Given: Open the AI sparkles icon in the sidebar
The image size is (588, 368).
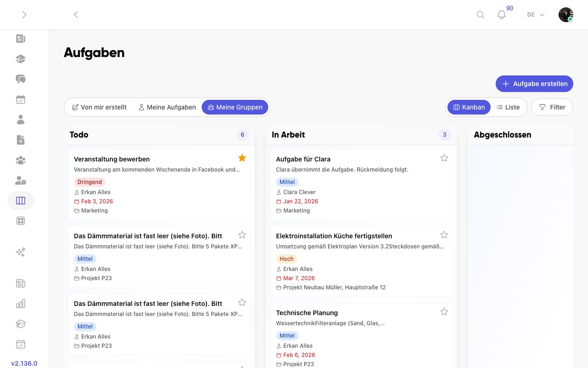Looking at the screenshot, I should [20, 252].
